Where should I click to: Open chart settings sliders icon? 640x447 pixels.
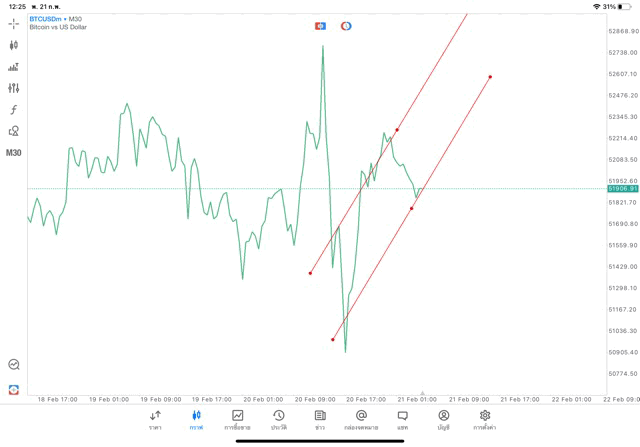click(x=13, y=88)
